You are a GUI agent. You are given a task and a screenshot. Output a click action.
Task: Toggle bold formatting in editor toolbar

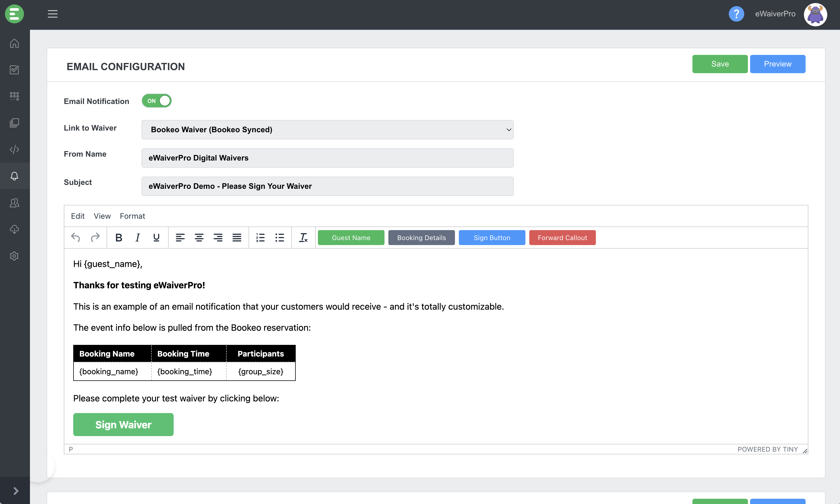(118, 237)
